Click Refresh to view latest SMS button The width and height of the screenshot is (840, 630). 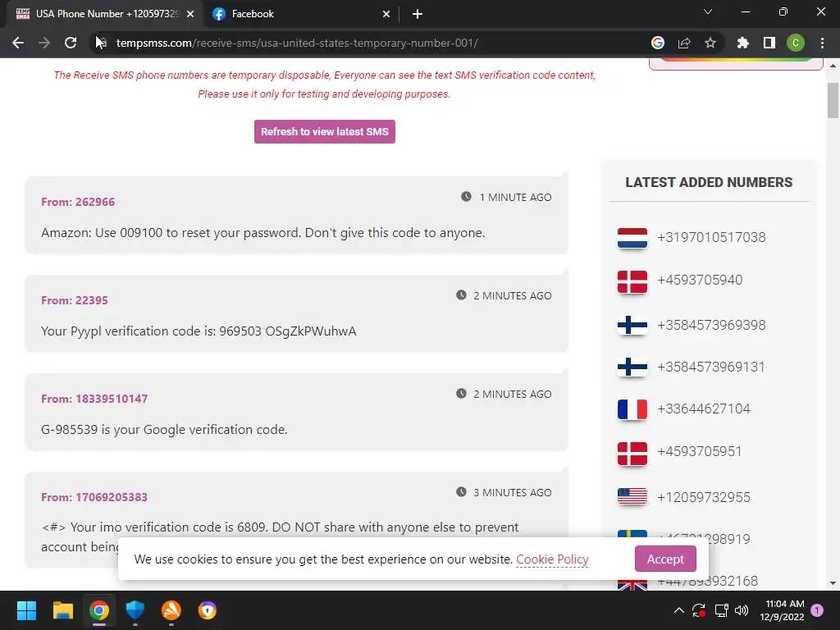click(325, 132)
